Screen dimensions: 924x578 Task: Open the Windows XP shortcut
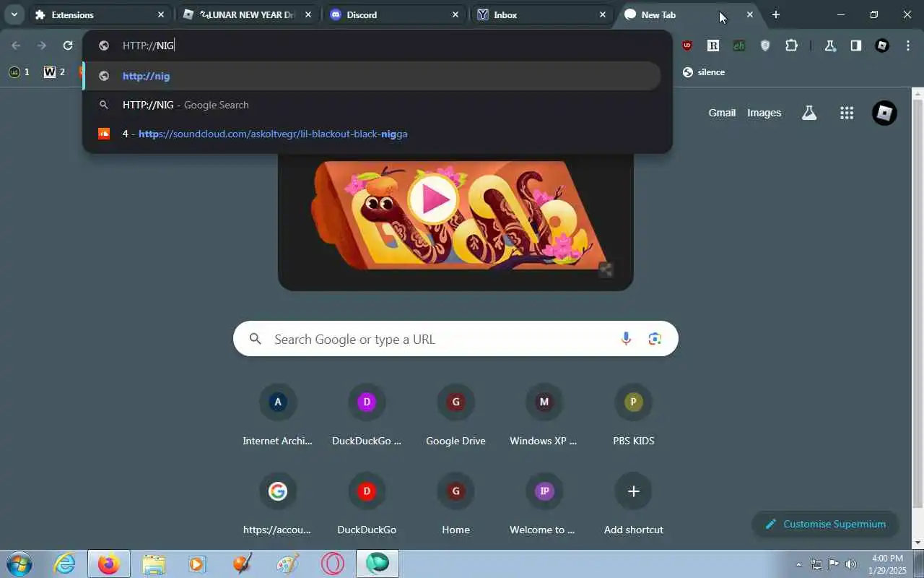pyautogui.click(x=544, y=415)
